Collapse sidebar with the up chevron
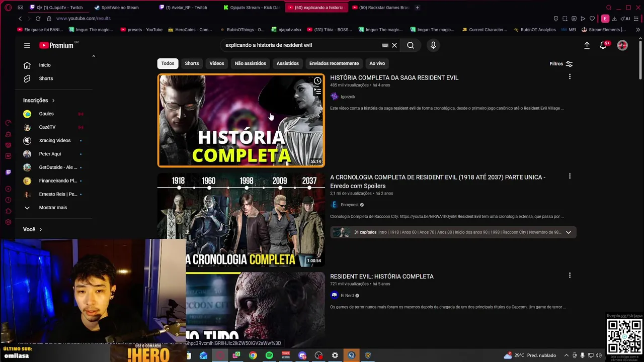Viewport: 644px width, 362px height. point(94,56)
